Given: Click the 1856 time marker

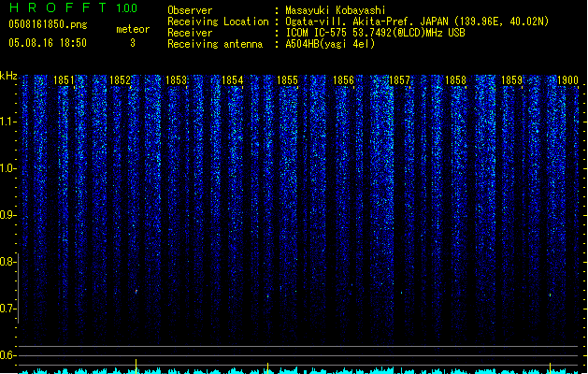Looking at the screenshot, I should pyautogui.click(x=343, y=80).
